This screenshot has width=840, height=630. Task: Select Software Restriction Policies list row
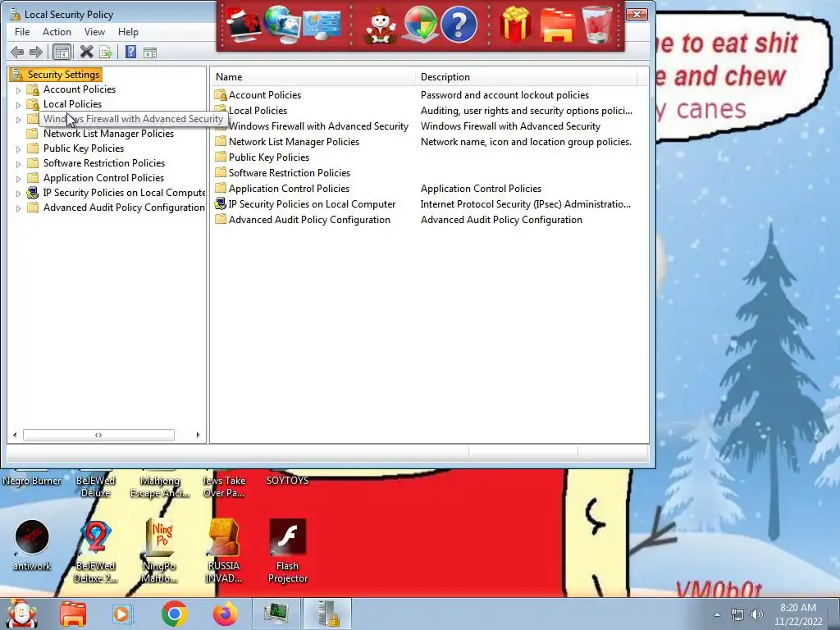(428, 172)
